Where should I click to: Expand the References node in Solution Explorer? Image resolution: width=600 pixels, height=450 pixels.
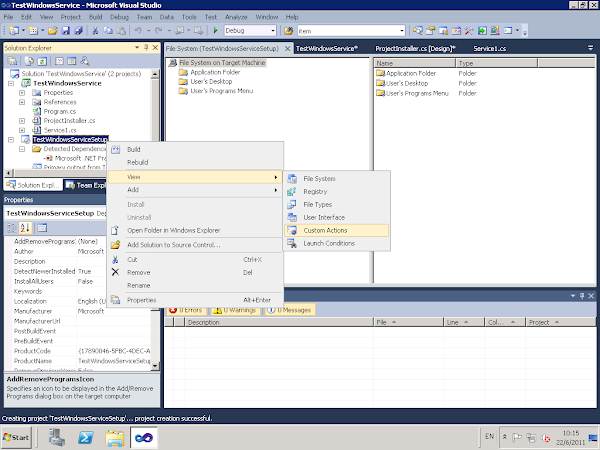coord(22,102)
